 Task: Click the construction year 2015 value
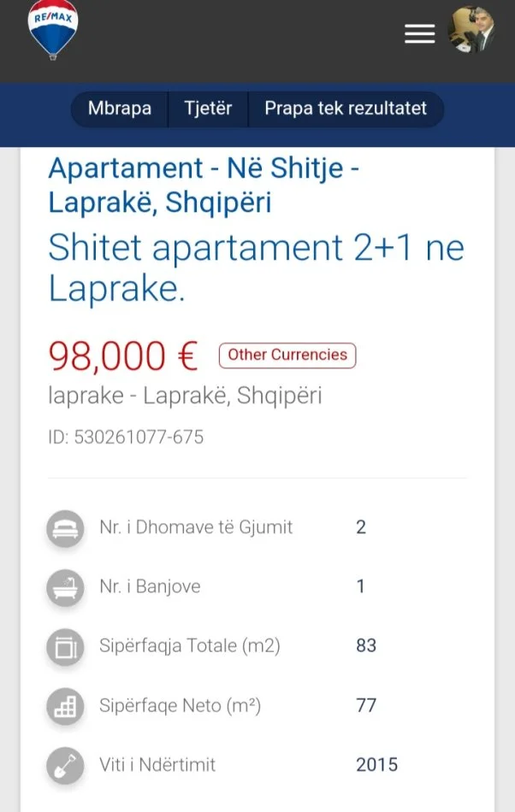(x=377, y=765)
